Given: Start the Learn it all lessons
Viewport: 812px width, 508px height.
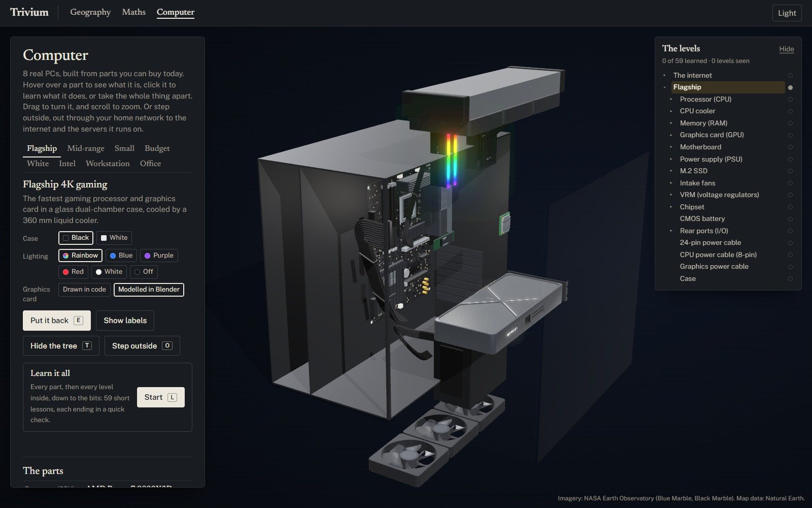Looking at the screenshot, I should click(161, 397).
